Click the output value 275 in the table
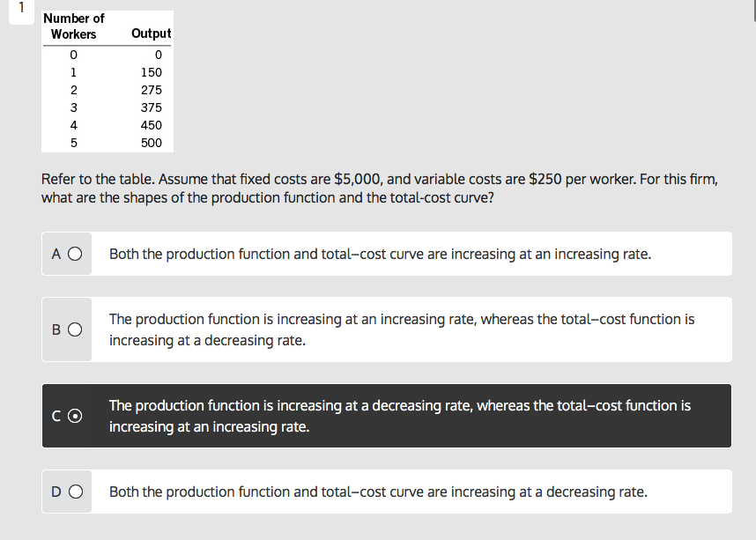 point(151,89)
